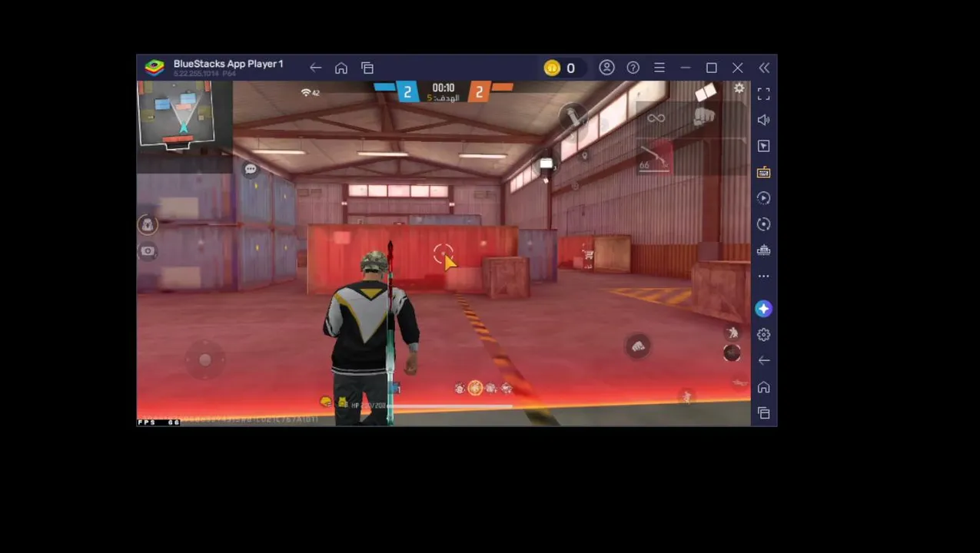This screenshot has height=553, width=980.
Task: Click the wifi ping indicator 42
Action: tap(311, 93)
